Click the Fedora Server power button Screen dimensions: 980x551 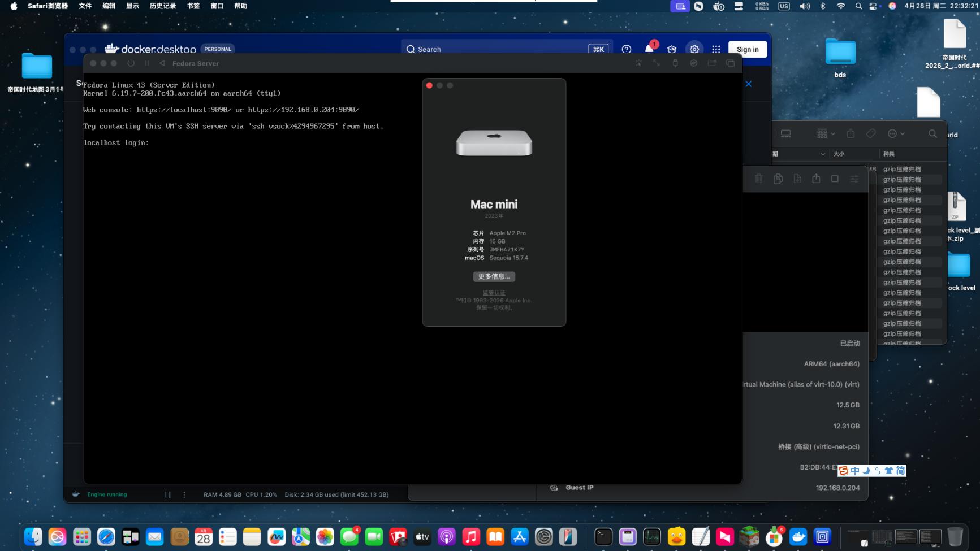(131, 63)
